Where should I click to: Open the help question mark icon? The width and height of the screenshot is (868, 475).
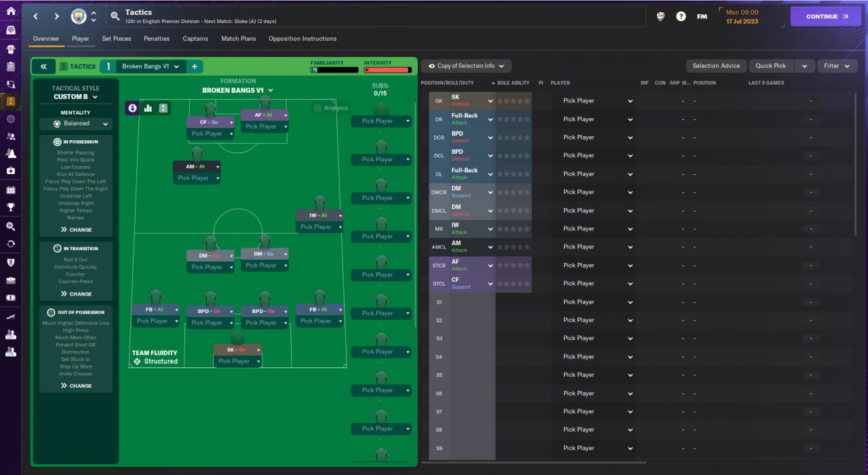[681, 16]
